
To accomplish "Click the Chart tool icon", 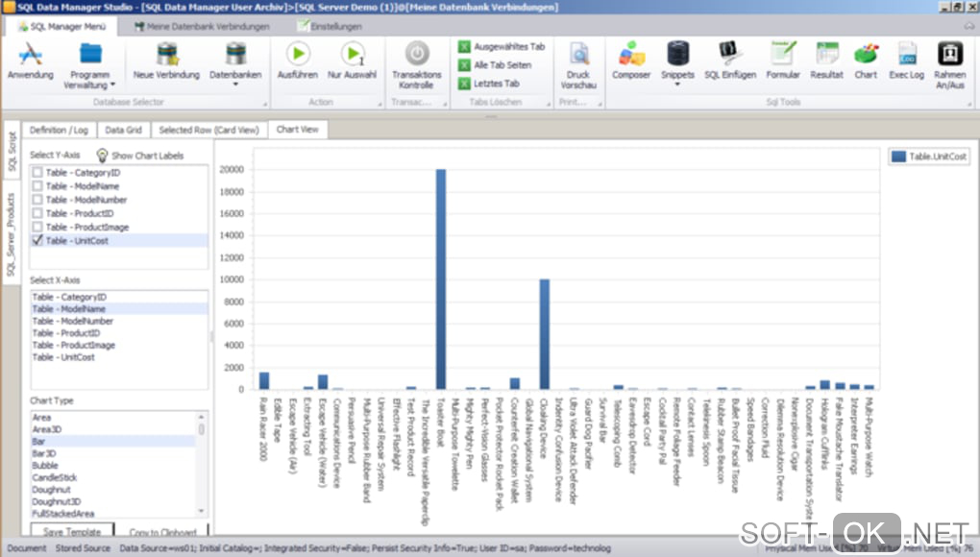I will [866, 54].
